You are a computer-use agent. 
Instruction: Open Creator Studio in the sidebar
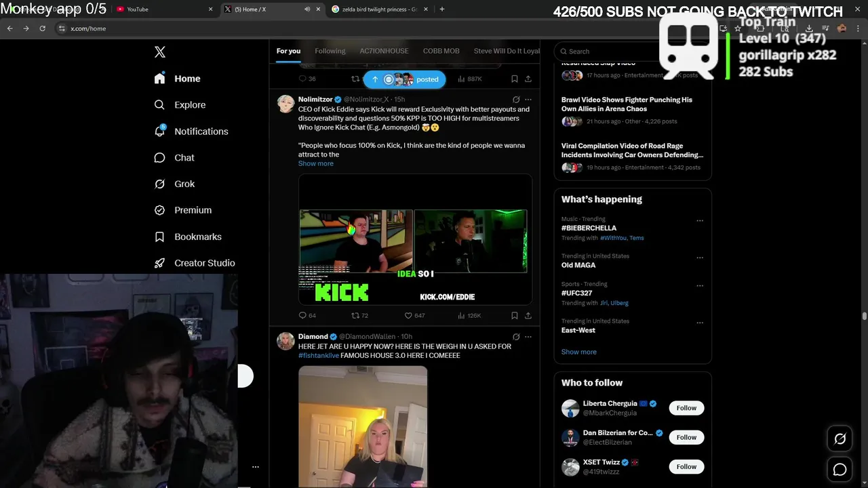[x=195, y=263]
